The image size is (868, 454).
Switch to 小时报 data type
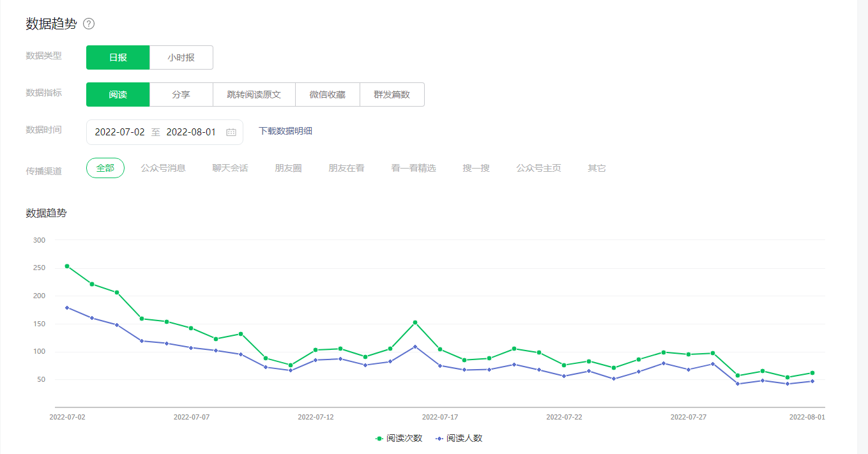tap(181, 57)
